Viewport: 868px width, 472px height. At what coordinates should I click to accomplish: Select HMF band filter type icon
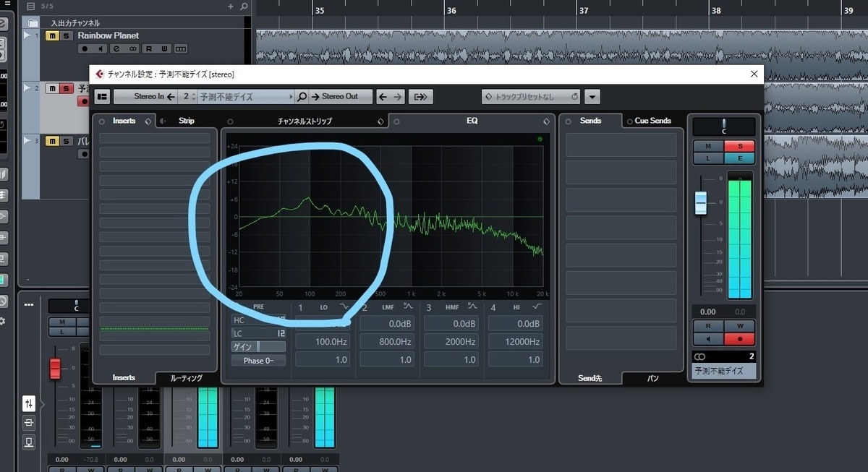pos(472,308)
